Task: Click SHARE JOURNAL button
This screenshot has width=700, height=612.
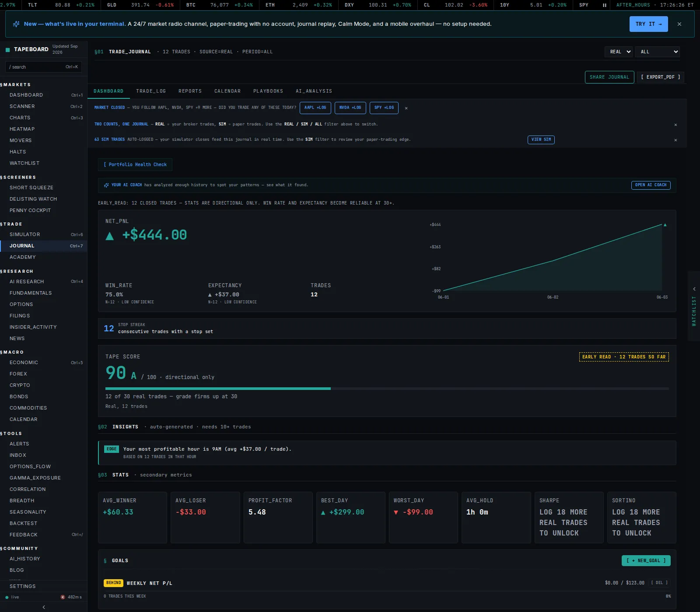Action: click(x=609, y=77)
